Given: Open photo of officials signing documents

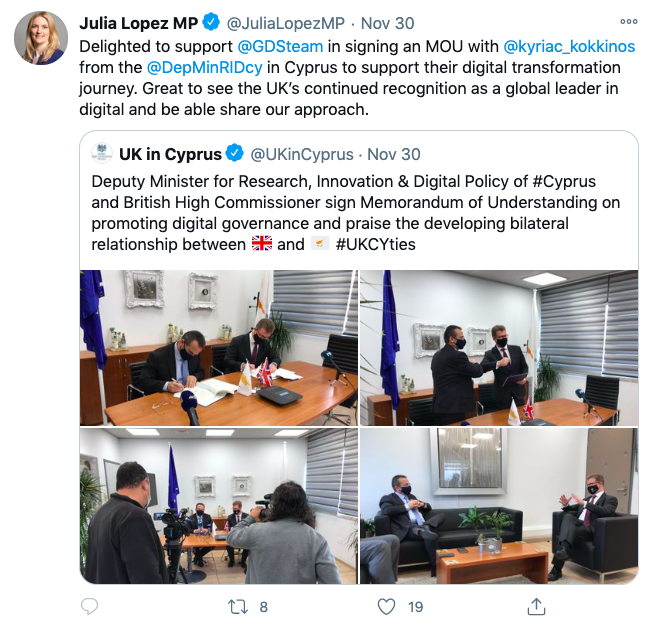Looking at the screenshot, I should click(x=219, y=348).
